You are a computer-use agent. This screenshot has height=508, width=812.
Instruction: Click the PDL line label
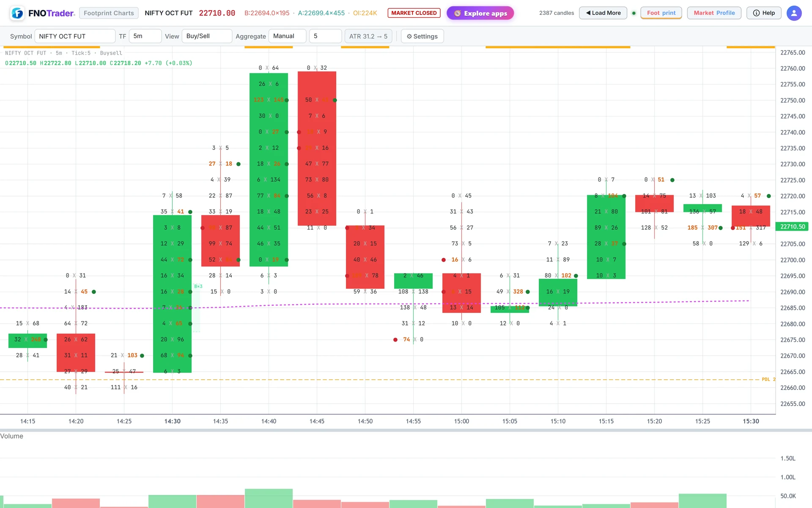tap(768, 379)
